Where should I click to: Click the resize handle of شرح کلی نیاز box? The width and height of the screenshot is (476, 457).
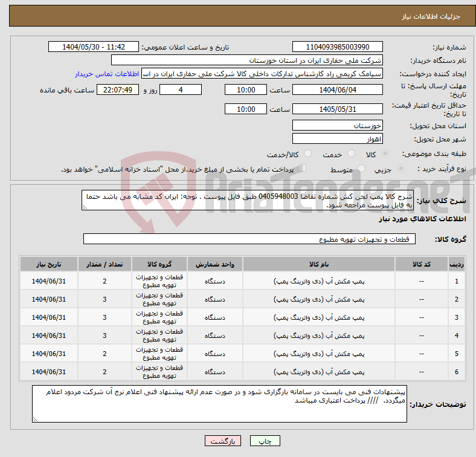point(84,208)
